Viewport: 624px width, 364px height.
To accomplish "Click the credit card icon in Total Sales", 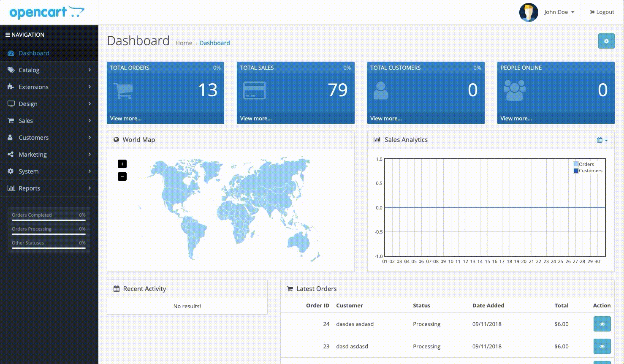I will tap(254, 90).
